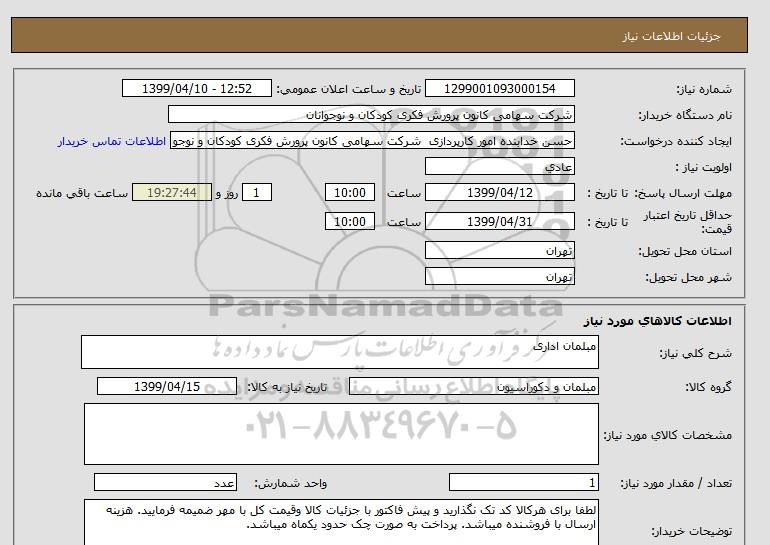Click the label اولویت نیاز
The image size is (770, 545).
704,167
